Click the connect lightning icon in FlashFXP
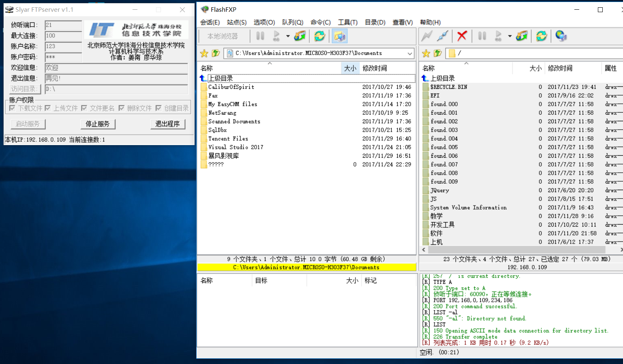 427,36
